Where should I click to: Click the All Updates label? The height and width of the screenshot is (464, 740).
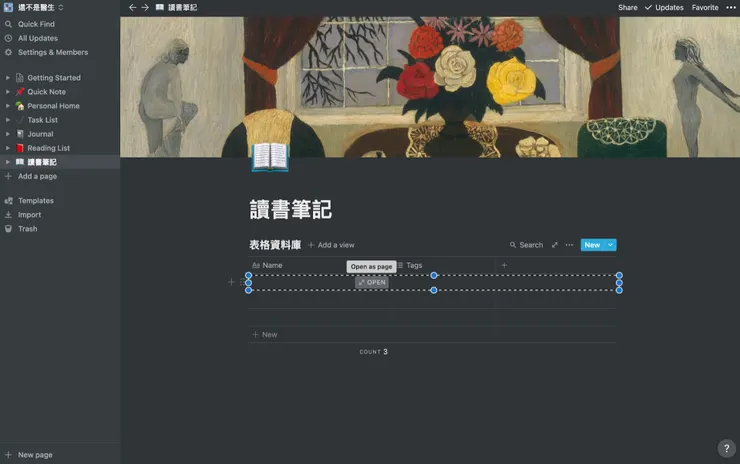click(x=38, y=38)
